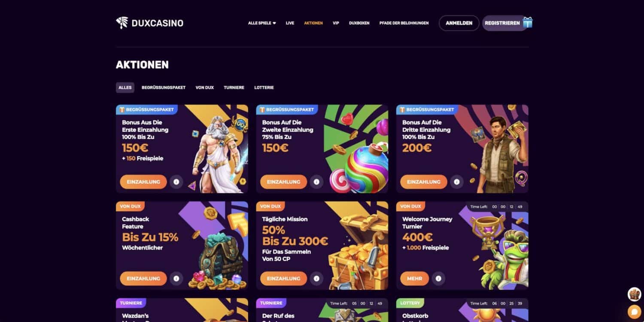Click the Anmelden button
This screenshot has width=644, height=322.
coord(459,23)
